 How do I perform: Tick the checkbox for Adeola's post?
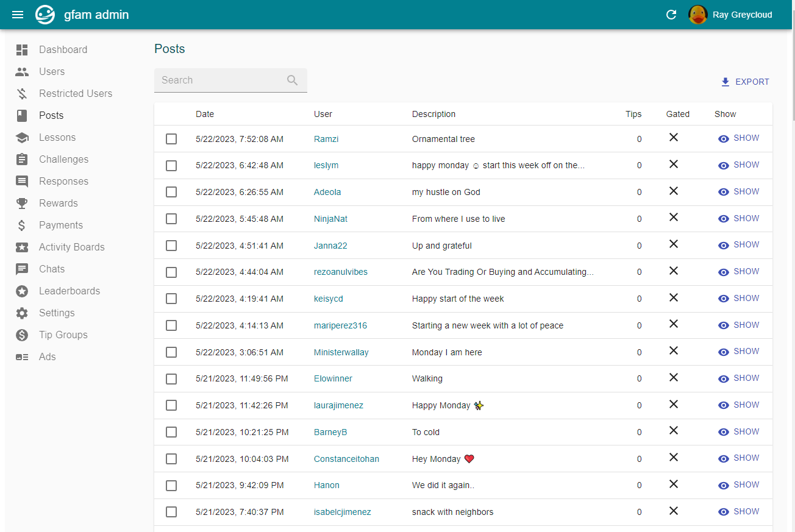pos(171,192)
